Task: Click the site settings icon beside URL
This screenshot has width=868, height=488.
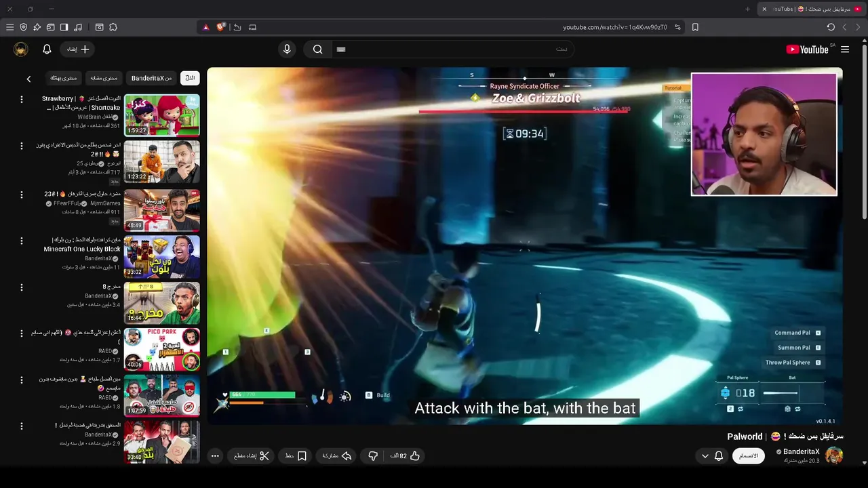Action: pyautogui.click(x=677, y=27)
